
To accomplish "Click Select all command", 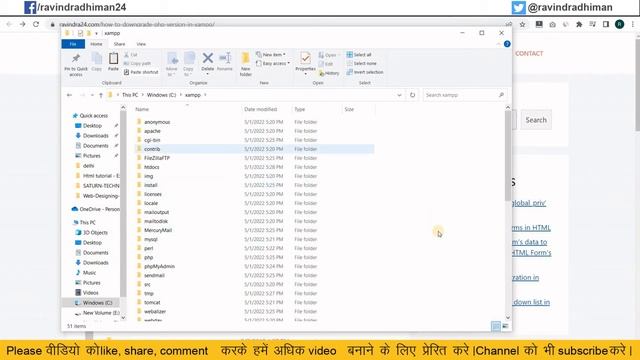I will coord(359,55).
